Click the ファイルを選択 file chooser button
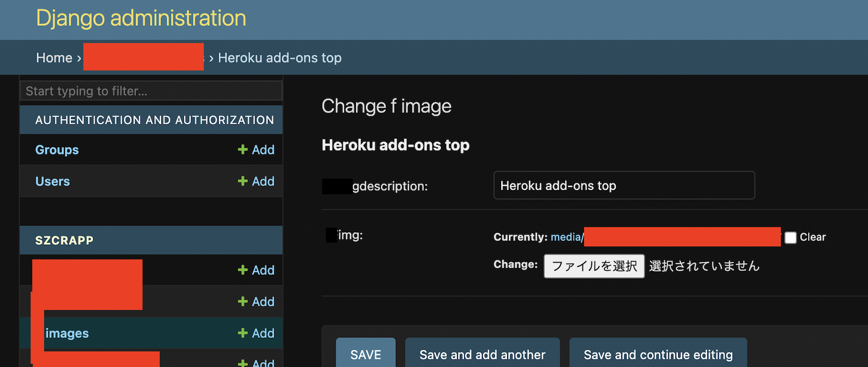The image size is (868, 367). coord(594,266)
